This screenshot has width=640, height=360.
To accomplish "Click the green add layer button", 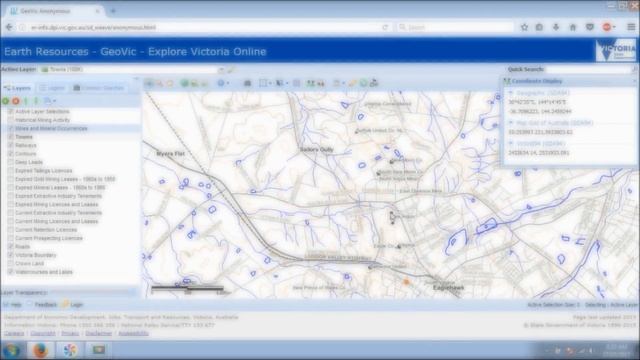I will (x=5, y=101).
